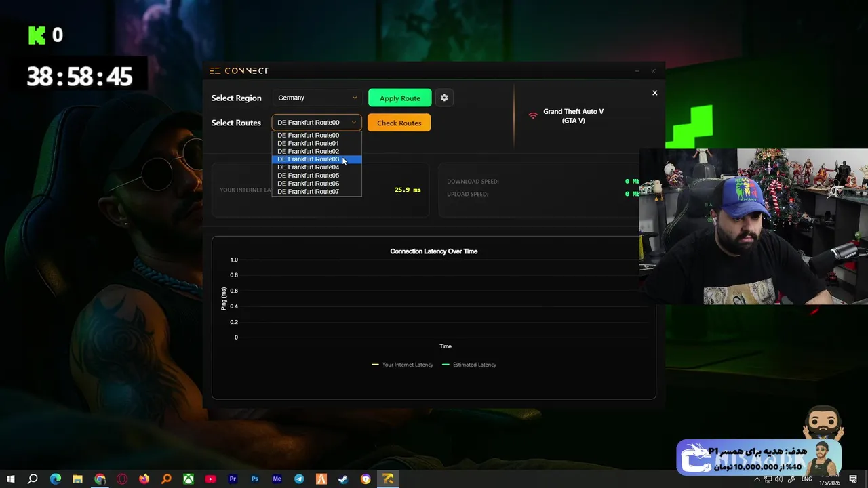Choose DE Frankfurt Route00 from the list
Viewport: 868px width, 488px height.
pyautogui.click(x=317, y=136)
